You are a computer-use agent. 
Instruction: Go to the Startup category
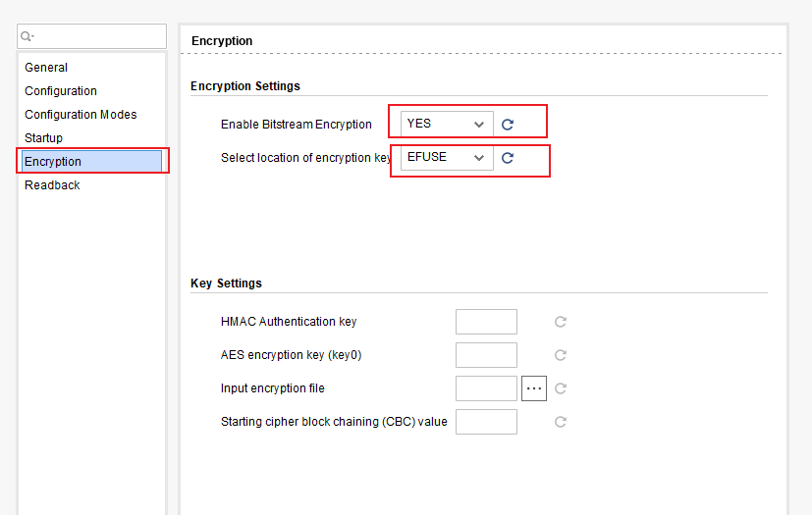tap(43, 138)
